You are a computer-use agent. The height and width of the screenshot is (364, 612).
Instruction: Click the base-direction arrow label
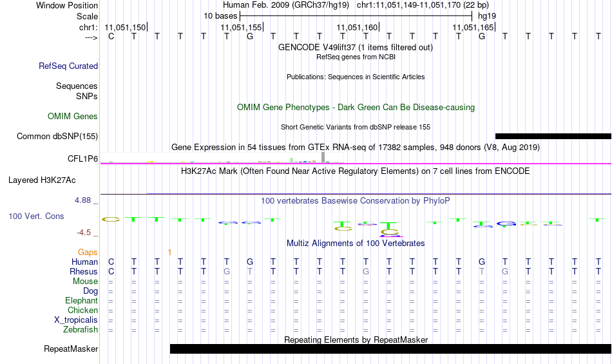click(x=91, y=37)
